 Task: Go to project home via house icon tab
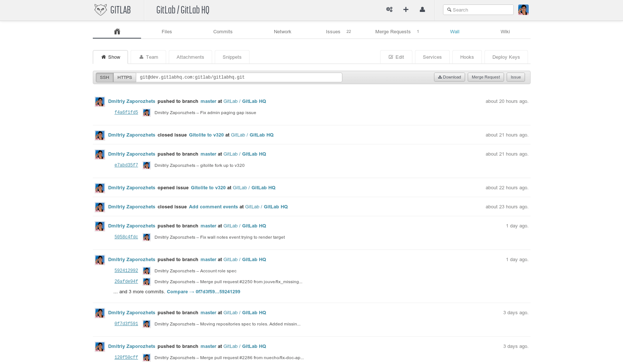click(x=117, y=31)
